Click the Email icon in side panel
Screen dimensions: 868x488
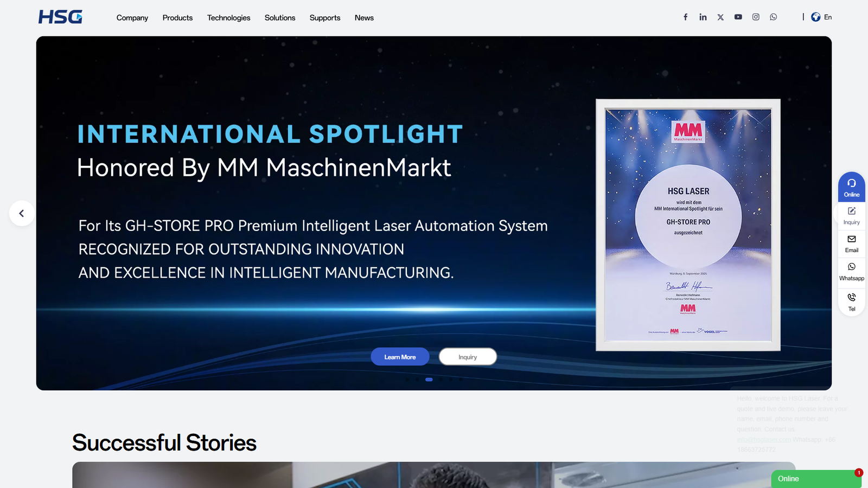tap(851, 243)
